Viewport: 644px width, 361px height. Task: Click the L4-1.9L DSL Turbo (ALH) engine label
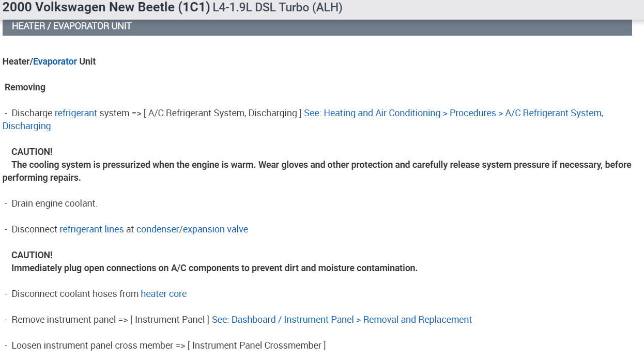pyautogui.click(x=277, y=8)
